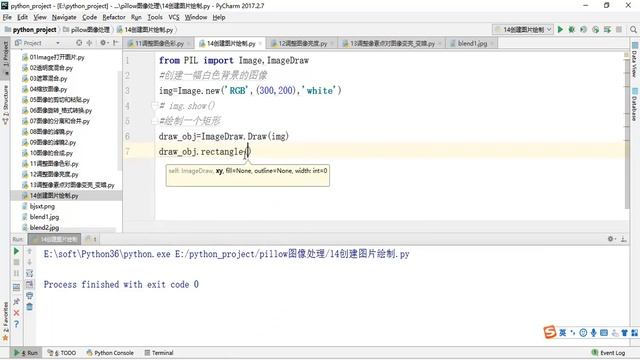Click code line 3 with Image.new
Viewport: 640px width, 360px height.
click(x=250, y=90)
